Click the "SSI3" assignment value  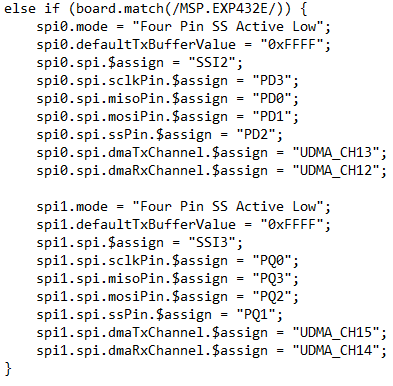point(212,243)
